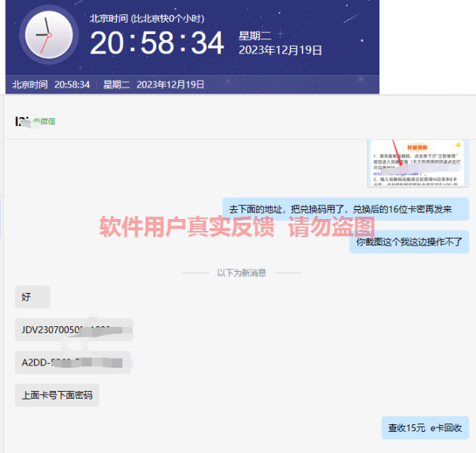The height and width of the screenshot is (453, 476).
Task: Click the large date 2023年12月19日 in header
Action: (280, 51)
